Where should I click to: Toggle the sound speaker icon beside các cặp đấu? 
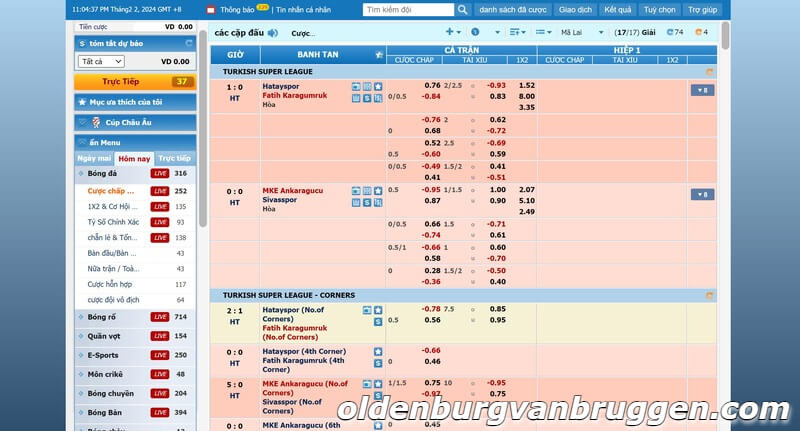point(273,33)
